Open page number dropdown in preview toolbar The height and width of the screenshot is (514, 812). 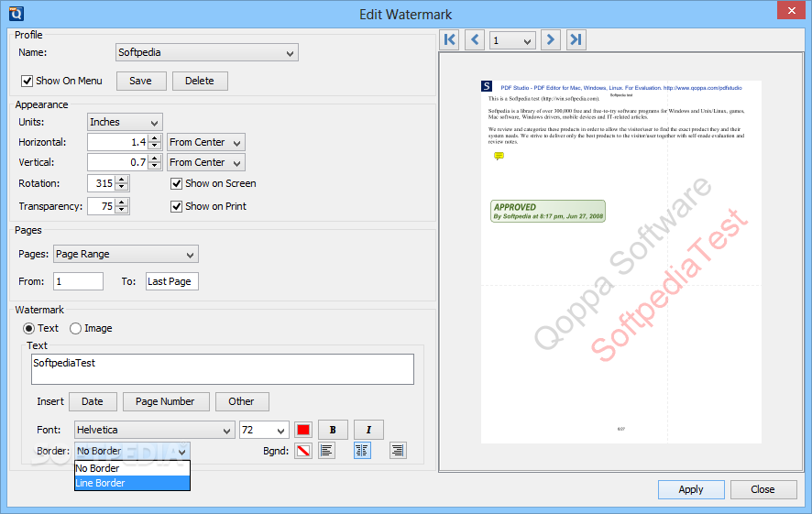point(512,40)
